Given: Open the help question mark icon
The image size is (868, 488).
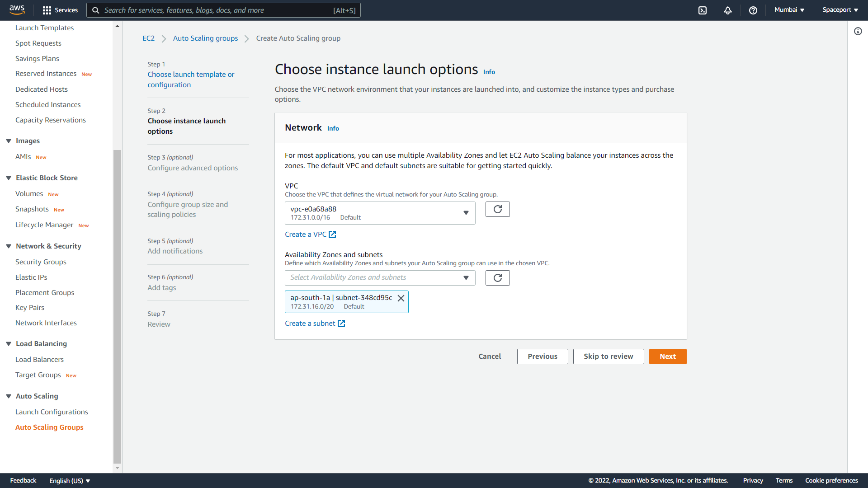Looking at the screenshot, I should click(753, 10).
